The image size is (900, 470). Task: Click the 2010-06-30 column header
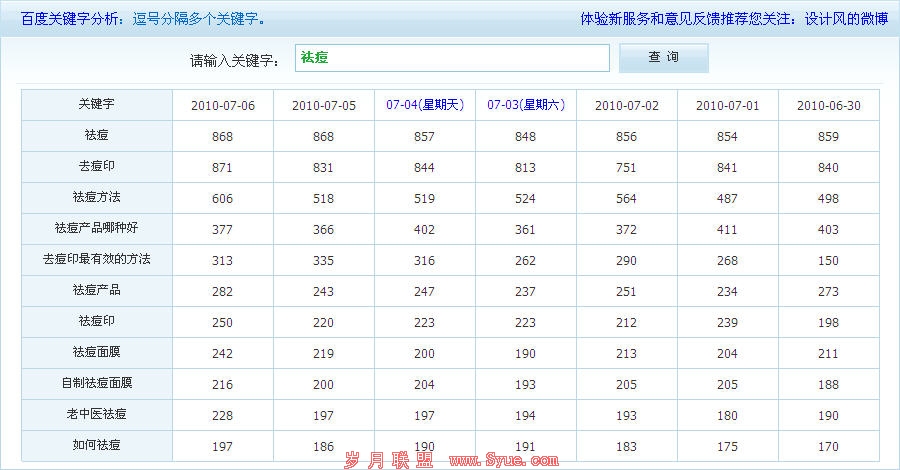829,105
